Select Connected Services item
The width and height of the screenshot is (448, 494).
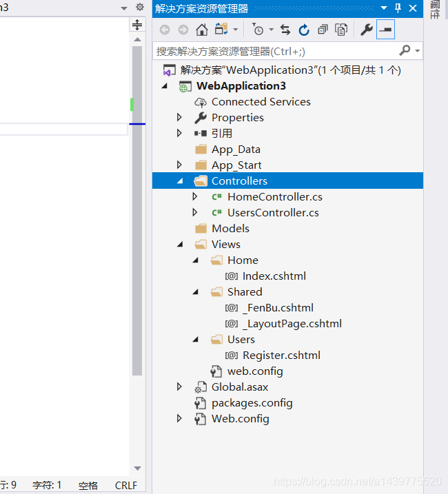pyautogui.click(x=261, y=102)
